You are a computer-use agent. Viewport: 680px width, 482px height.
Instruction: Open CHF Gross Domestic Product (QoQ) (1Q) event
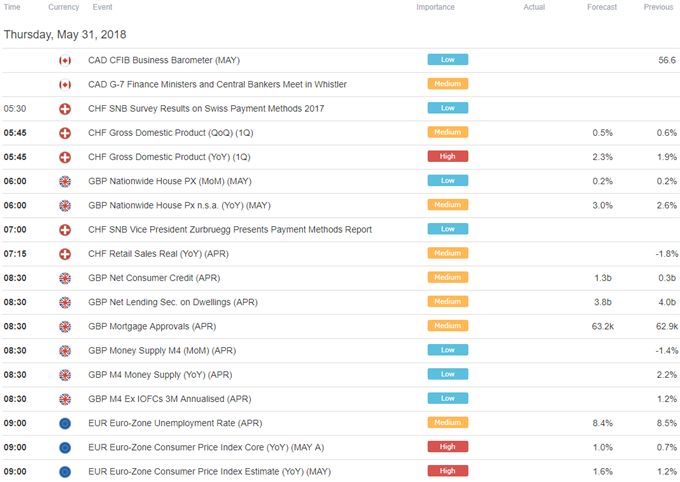pos(170,133)
